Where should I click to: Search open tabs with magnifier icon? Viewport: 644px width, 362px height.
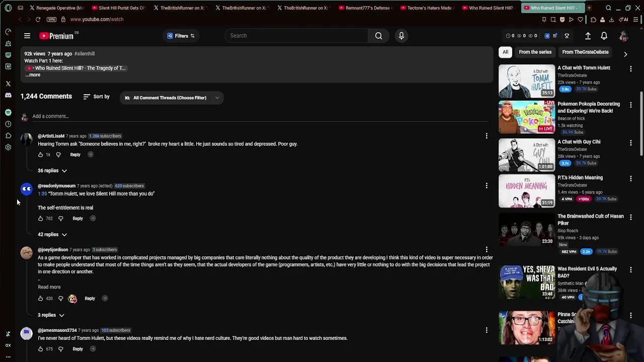[608, 8]
